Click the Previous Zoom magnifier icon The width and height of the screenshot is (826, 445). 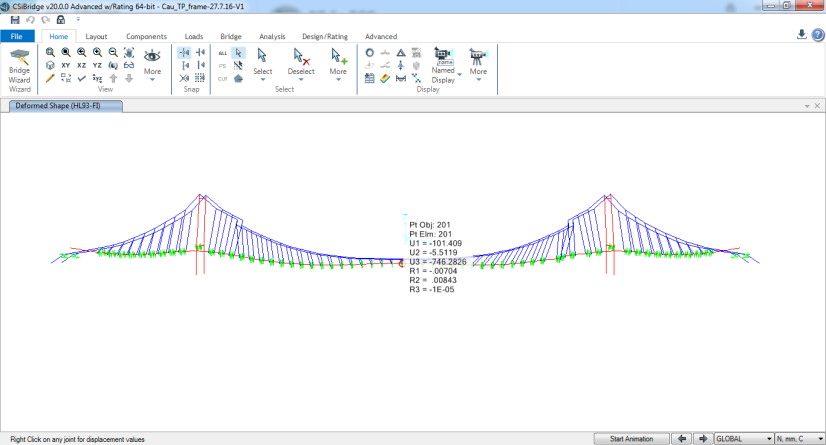pos(82,53)
